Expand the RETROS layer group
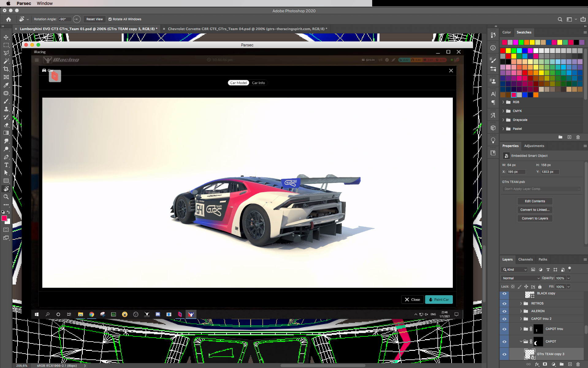588x368 pixels. (521, 303)
